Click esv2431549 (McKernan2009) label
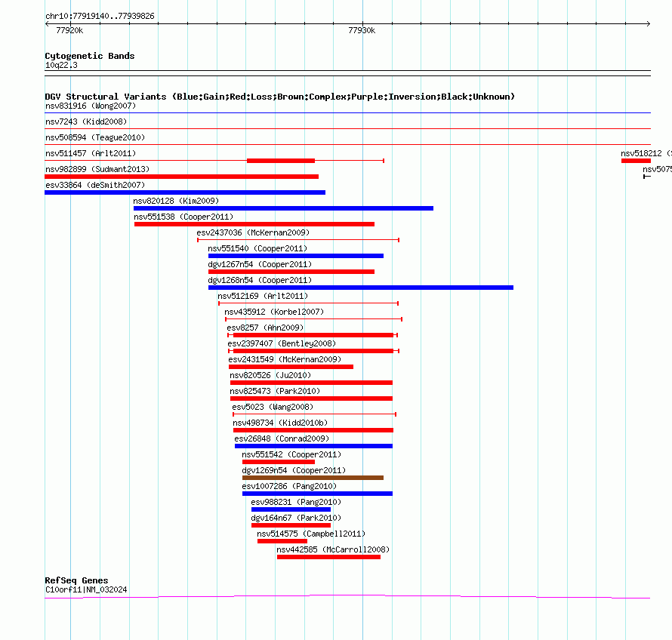This screenshot has height=640, width=672. click(x=285, y=359)
